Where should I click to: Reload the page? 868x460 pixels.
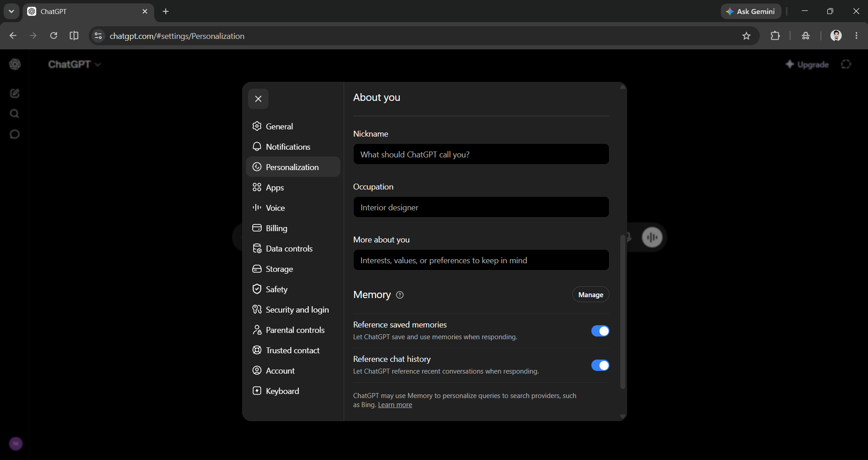53,36
